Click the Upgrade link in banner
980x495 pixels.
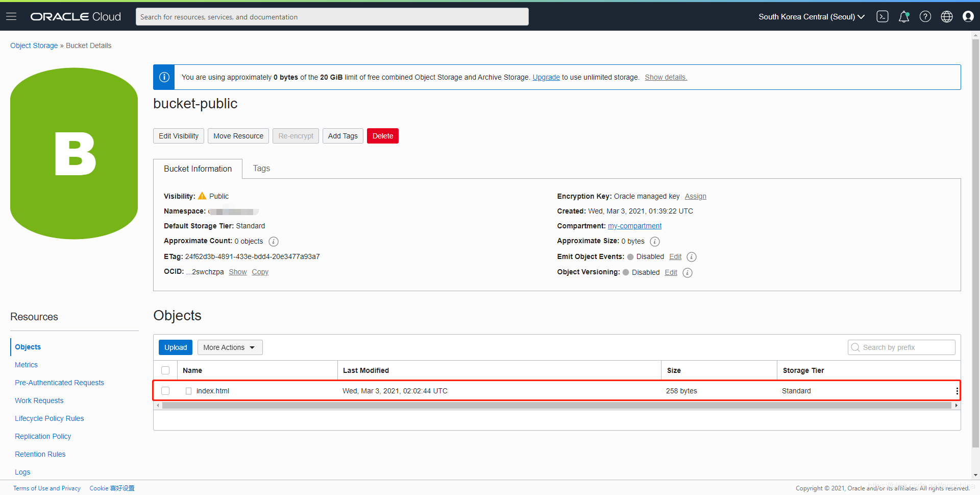pyautogui.click(x=546, y=77)
